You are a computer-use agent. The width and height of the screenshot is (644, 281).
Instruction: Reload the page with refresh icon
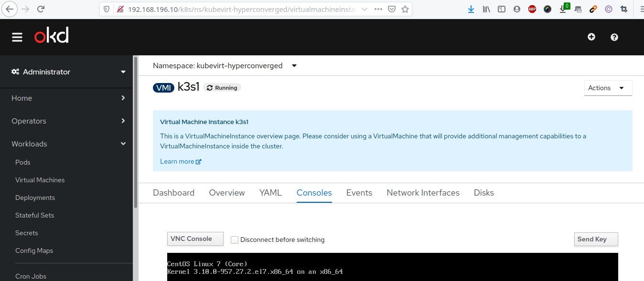[41, 9]
